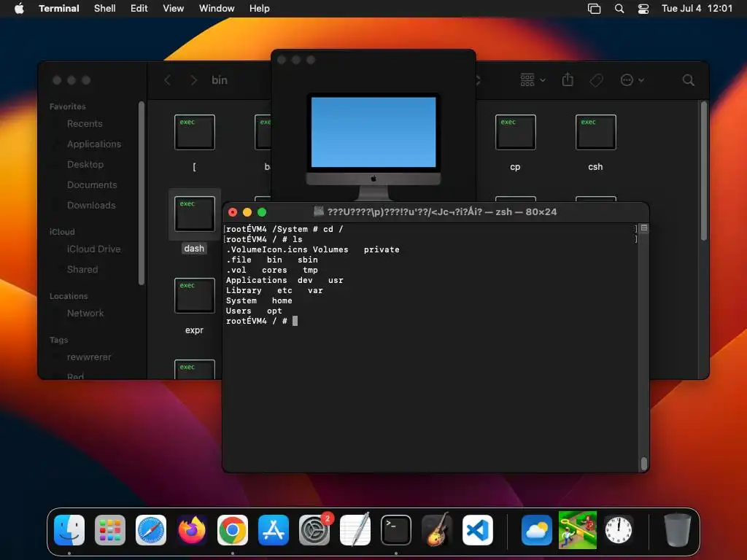Open the Edit menu
The width and height of the screenshot is (747, 560).
pyautogui.click(x=139, y=9)
